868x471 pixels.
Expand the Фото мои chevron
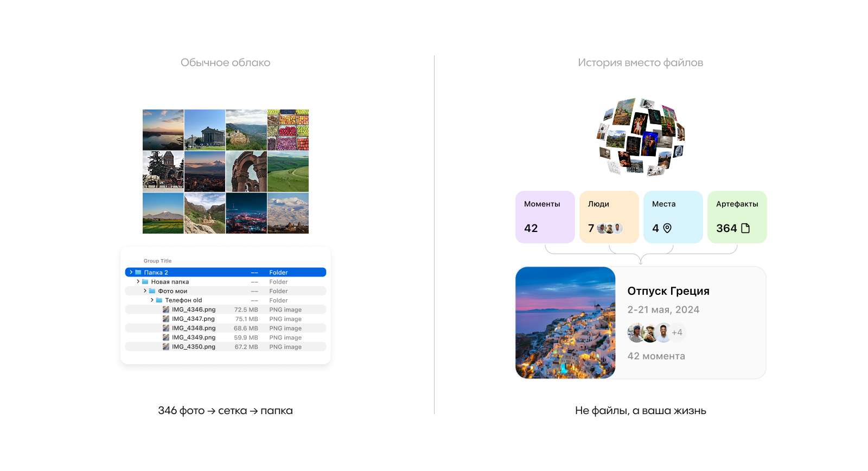(145, 291)
